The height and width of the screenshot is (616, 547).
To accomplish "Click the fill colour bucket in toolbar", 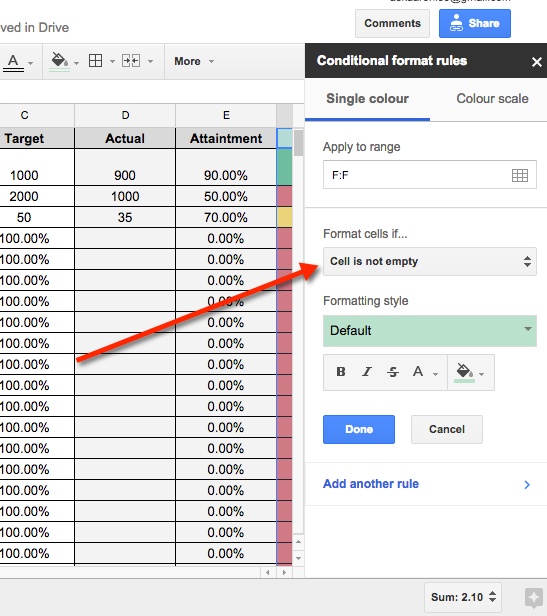I will tap(60, 61).
